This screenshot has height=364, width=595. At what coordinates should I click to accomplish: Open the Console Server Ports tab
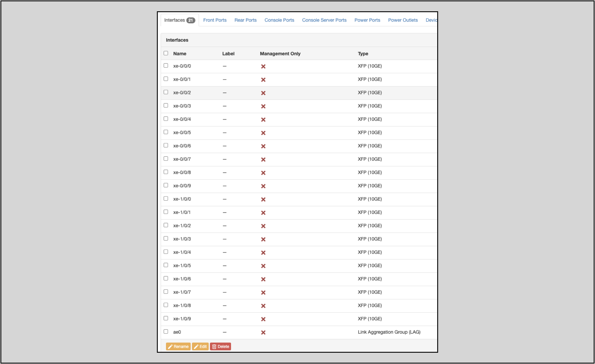point(324,20)
